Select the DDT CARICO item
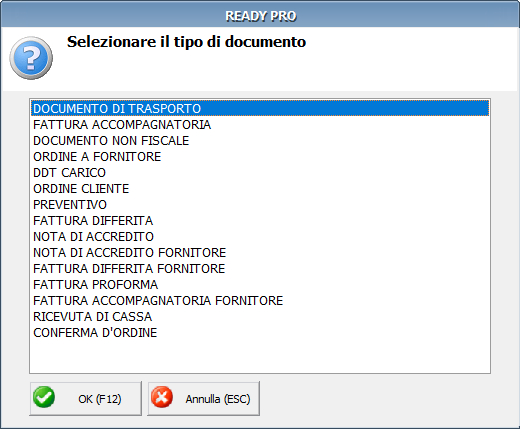The image size is (520, 429). [x=260, y=173]
